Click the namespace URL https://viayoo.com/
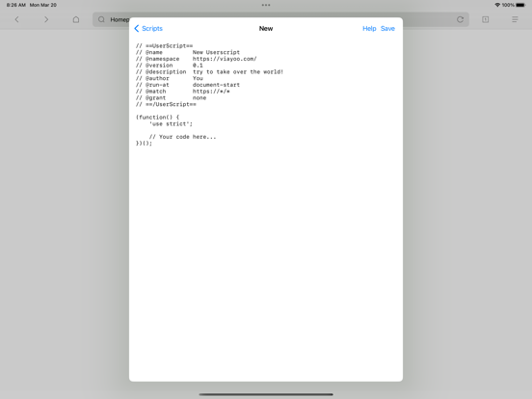 click(225, 59)
